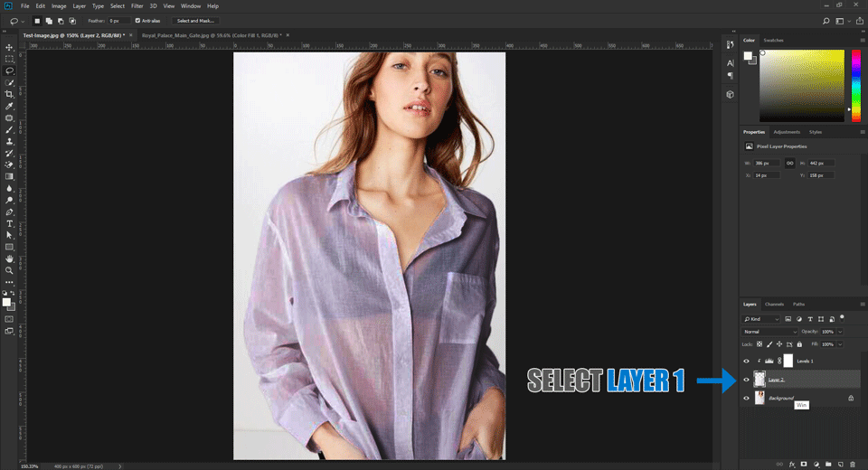
Task: Select the Zoom tool
Action: point(9,271)
